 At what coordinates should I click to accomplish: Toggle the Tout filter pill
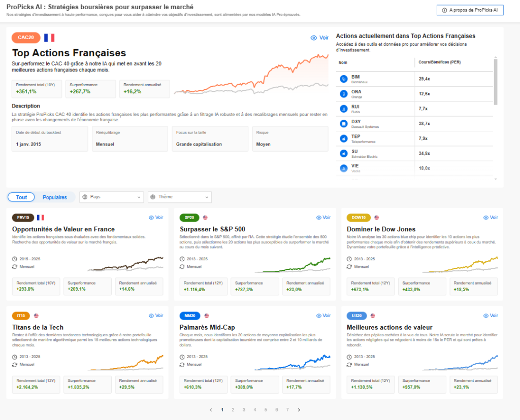pyautogui.click(x=21, y=197)
